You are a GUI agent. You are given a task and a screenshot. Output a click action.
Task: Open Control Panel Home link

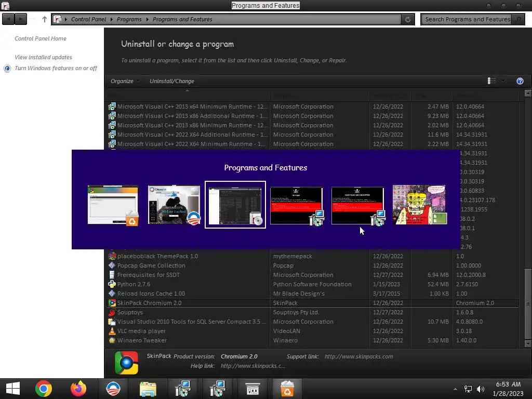(41, 38)
